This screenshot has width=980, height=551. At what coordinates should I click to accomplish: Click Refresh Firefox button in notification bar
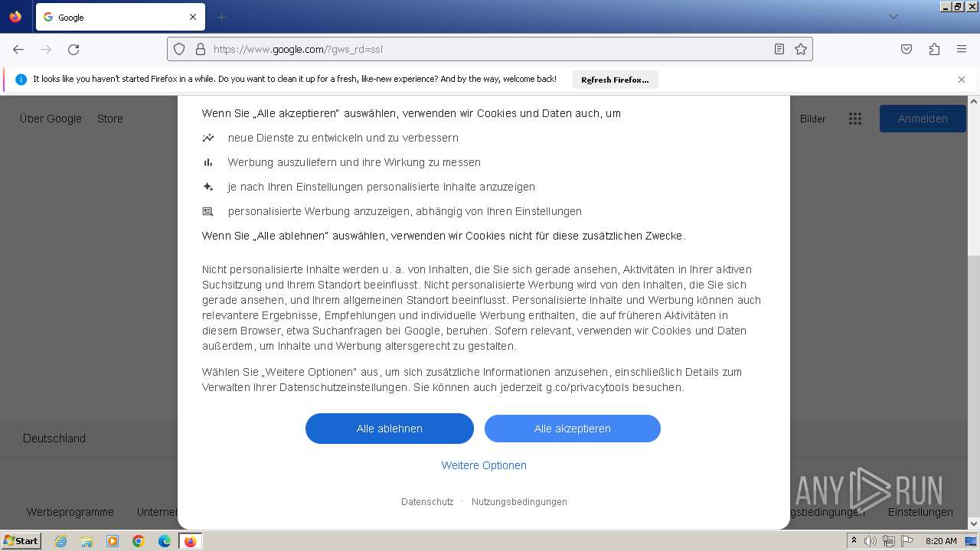615,80
